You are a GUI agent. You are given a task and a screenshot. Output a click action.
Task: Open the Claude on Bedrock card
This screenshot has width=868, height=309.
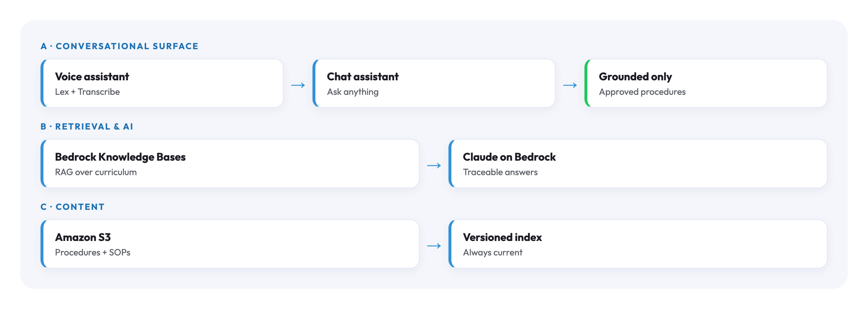tap(638, 164)
